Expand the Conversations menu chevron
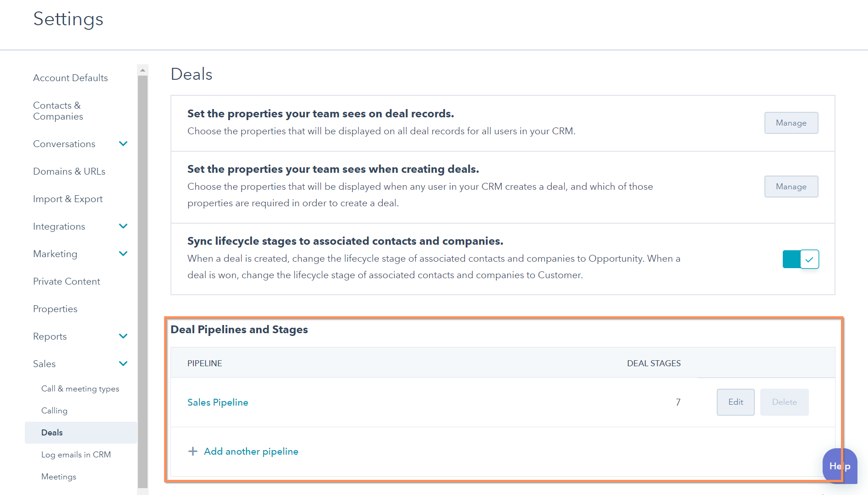The image size is (868, 495). click(x=123, y=144)
